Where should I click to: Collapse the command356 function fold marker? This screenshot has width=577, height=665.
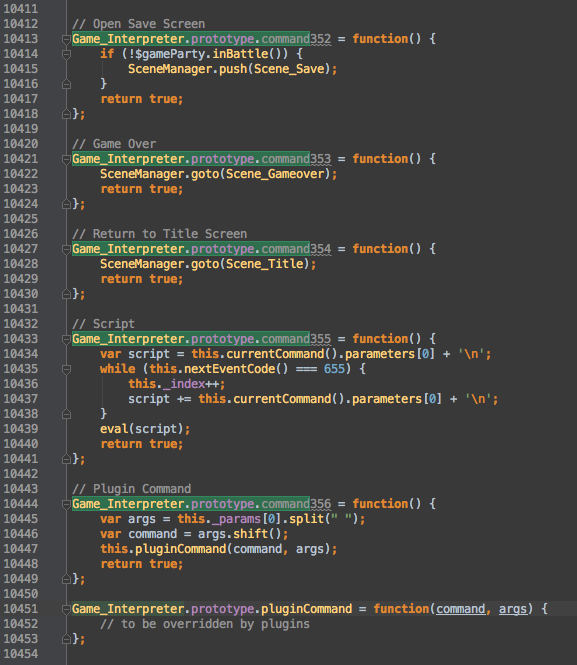point(66,504)
